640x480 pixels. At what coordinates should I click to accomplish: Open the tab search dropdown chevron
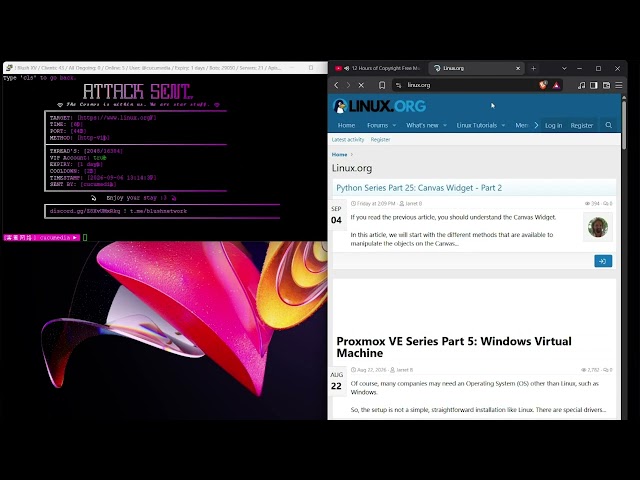click(564, 68)
